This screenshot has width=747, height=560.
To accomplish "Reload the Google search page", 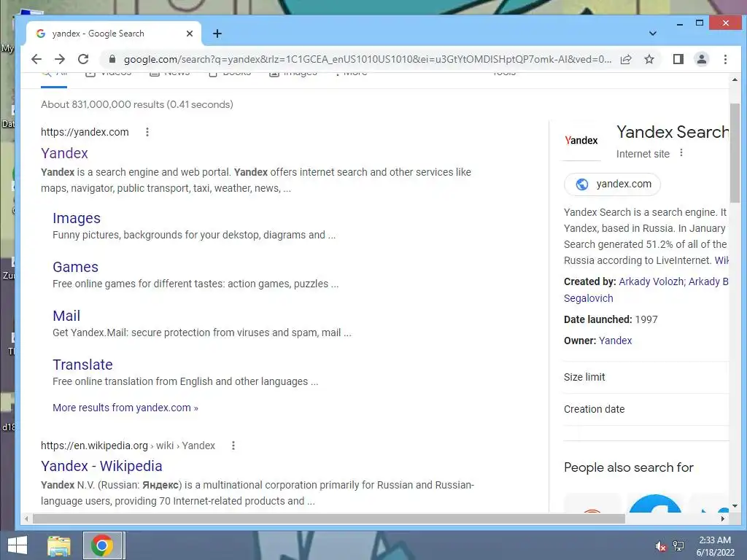I will tap(83, 59).
